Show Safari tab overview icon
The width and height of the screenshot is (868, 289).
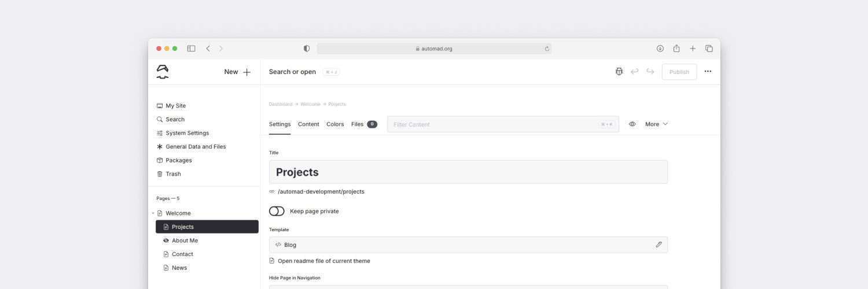pos(709,49)
